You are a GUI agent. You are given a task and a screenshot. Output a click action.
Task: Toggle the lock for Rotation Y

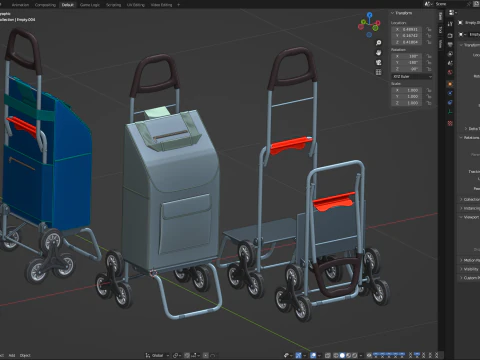[428, 62]
